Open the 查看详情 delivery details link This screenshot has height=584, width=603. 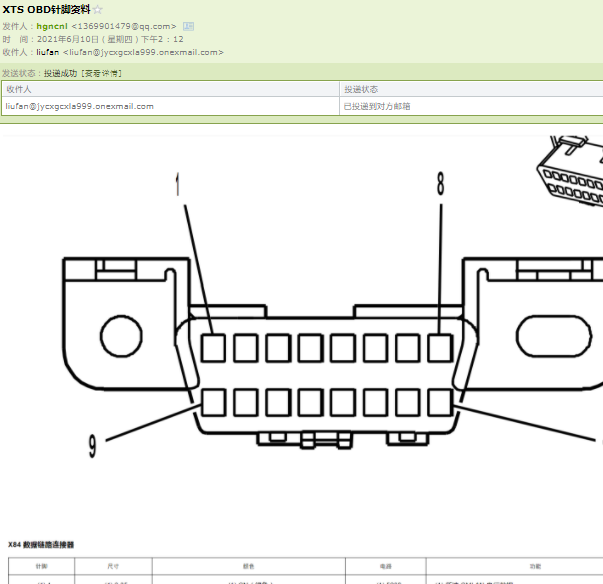coord(102,73)
